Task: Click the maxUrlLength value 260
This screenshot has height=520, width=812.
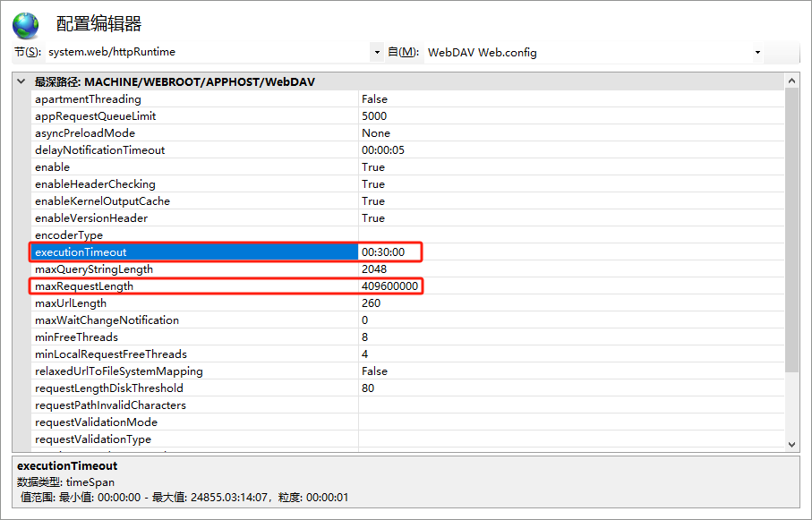Action: point(371,303)
